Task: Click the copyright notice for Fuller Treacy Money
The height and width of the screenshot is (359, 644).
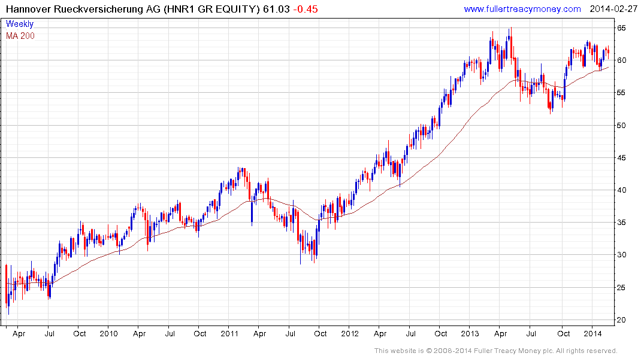Action: click(x=496, y=351)
